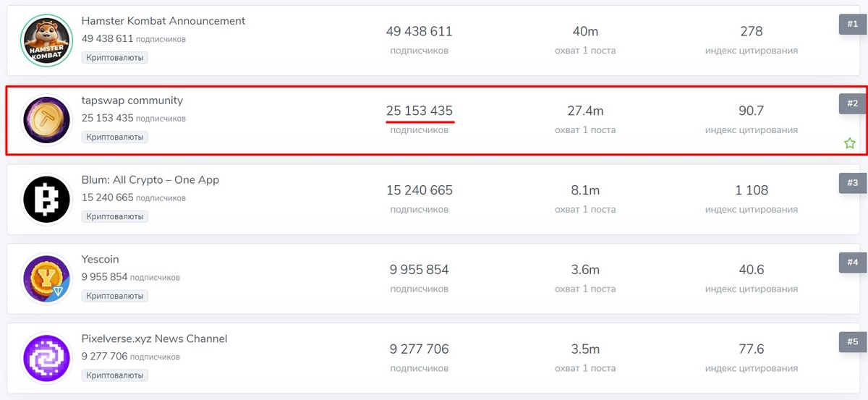Screen dimensions: 868x400
Task: Click the 25 153 435 subscribers figure
Action: pyautogui.click(x=420, y=111)
